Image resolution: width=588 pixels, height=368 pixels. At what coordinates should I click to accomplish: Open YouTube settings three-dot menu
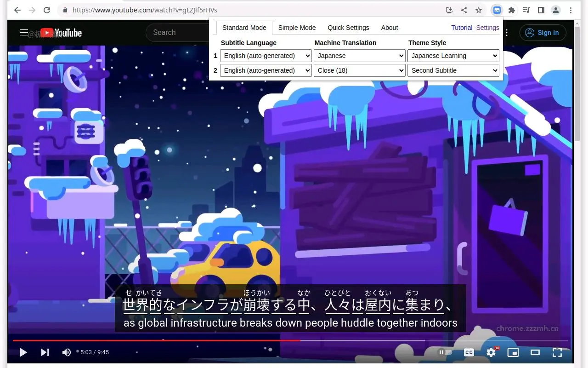(x=507, y=33)
